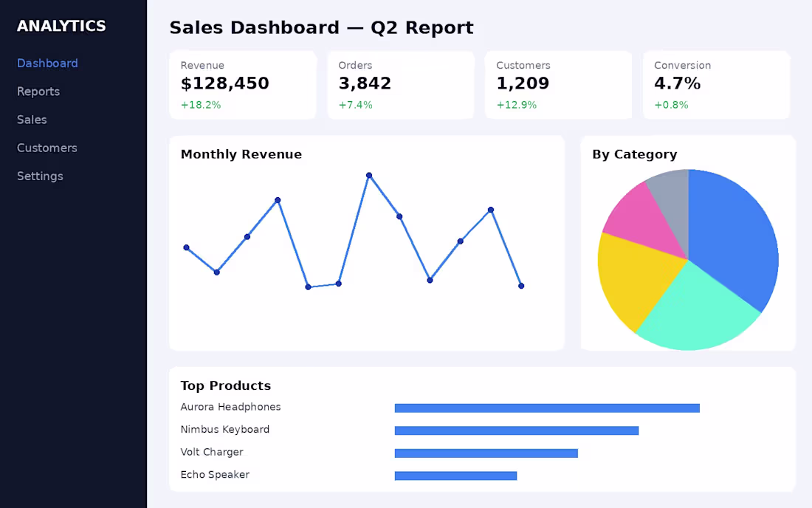Click the last data point of revenue line
The width and height of the screenshot is (812, 508).
(x=521, y=286)
